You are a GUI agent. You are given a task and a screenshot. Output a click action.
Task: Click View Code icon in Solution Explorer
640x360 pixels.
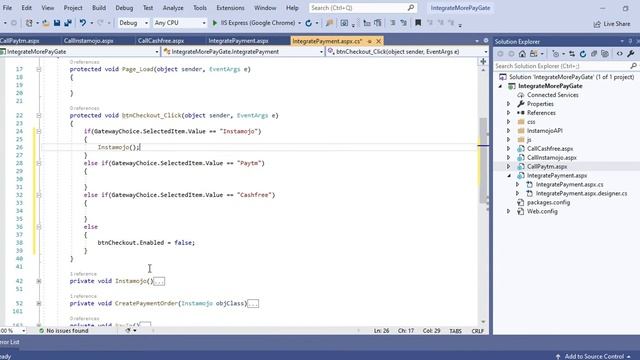coord(620,54)
